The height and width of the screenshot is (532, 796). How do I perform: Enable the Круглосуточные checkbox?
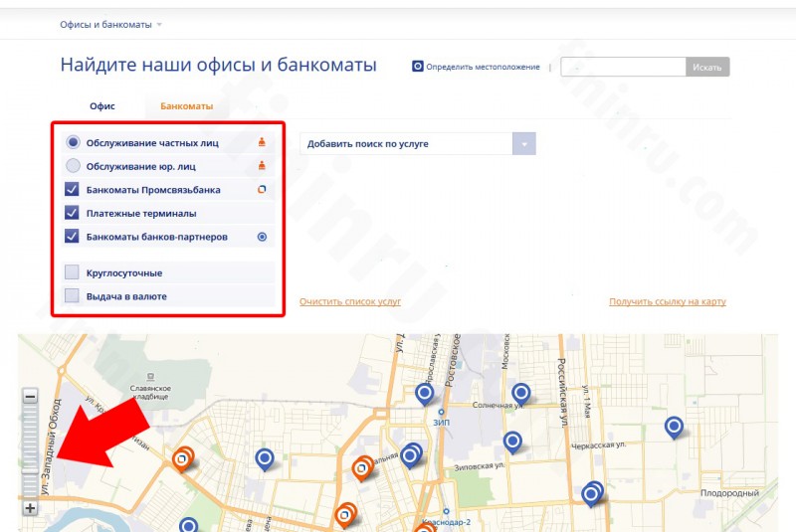pyautogui.click(x=72, y=272)
